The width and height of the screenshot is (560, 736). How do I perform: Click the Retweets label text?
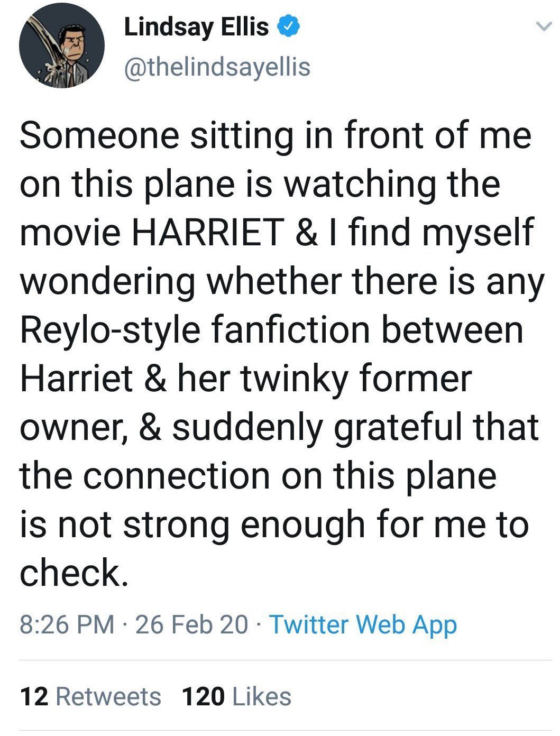point(108,696)
